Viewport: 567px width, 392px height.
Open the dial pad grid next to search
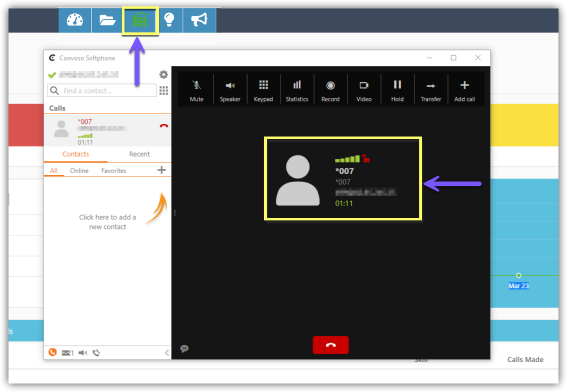164,91
